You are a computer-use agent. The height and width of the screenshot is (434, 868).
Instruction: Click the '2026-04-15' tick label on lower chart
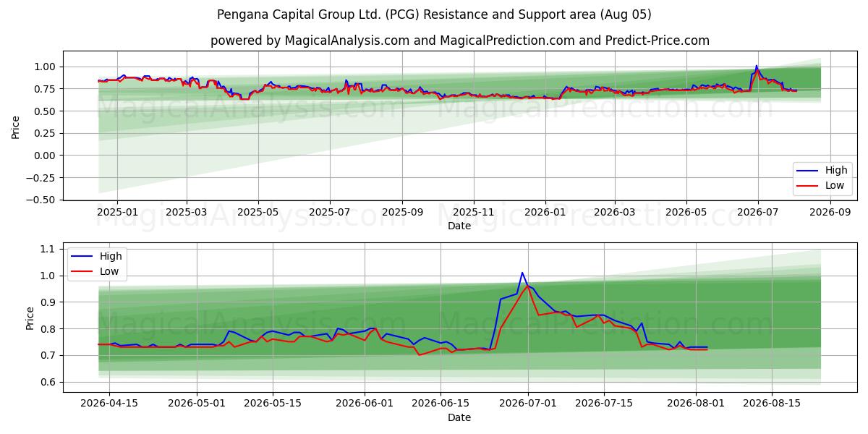(x=109, y=404)
